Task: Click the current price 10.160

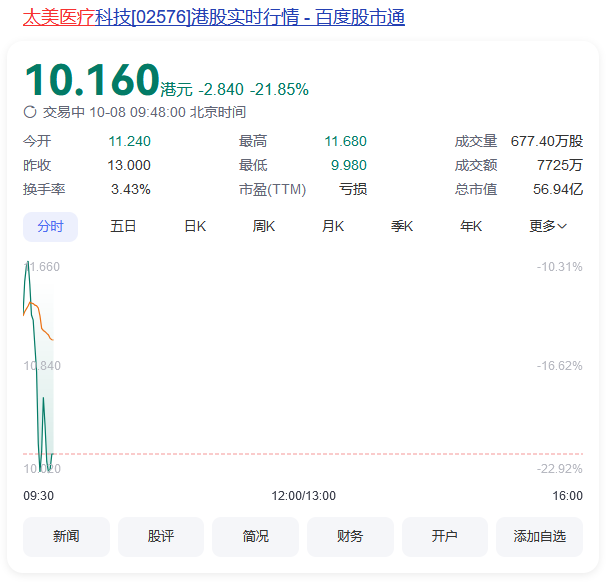Action: point(92,80)
